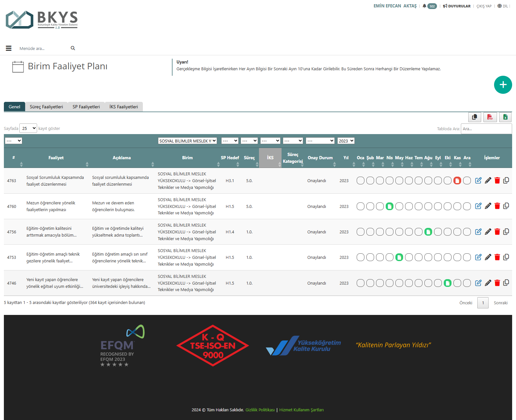Delete activity 4763 with the trash icon

tap(497, 181)
